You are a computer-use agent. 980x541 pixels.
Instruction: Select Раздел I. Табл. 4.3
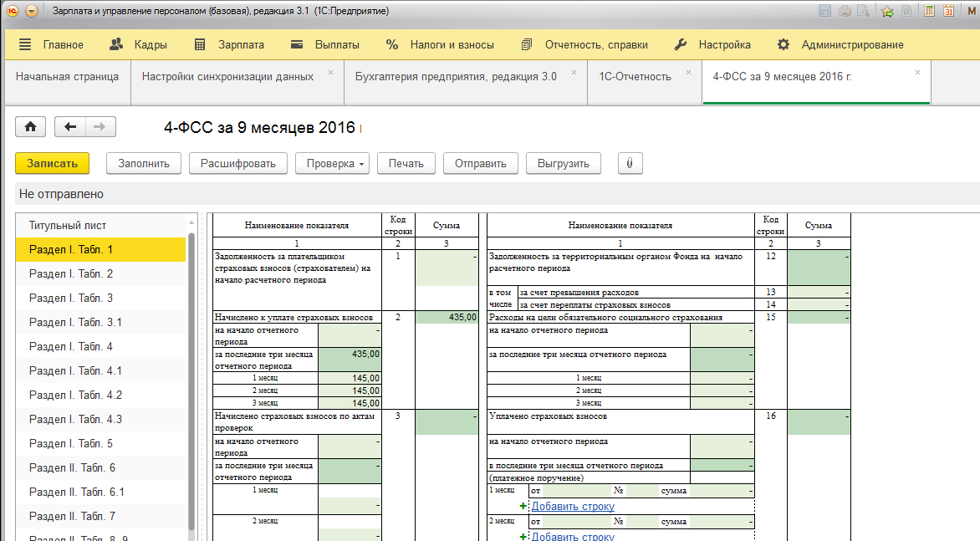click(x=100, y=419)
